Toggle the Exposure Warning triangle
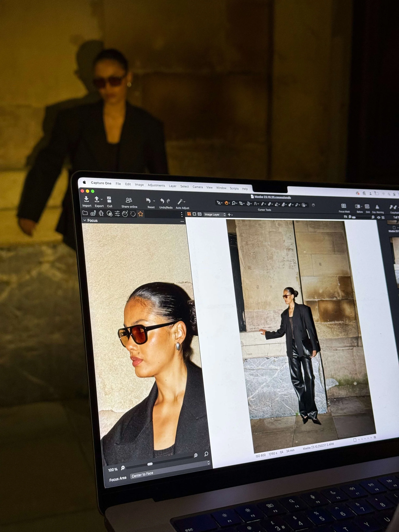Viewport: 399px width, 532px height. pyautogui.click(x=377, y=207)
